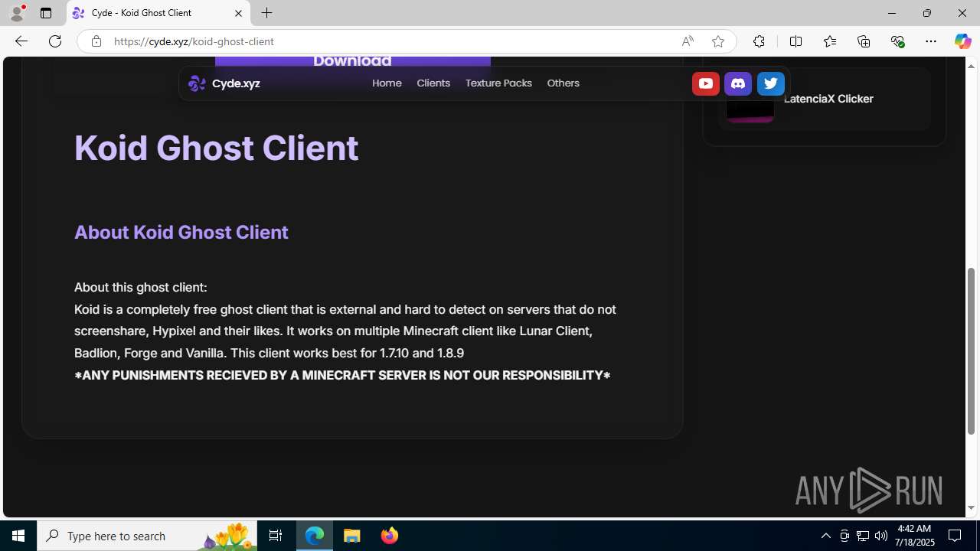Open the YouTube social icon
The width and height of the screenshot is (980, 551).
[705, 83]
